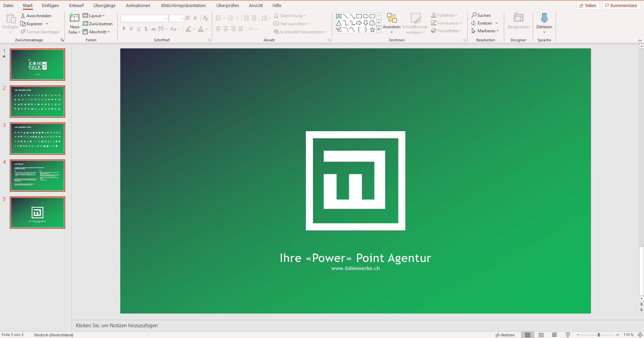Switch to the Einfügen ribbon tab
This screenshot has width=644, height=338.
point(50,5)
